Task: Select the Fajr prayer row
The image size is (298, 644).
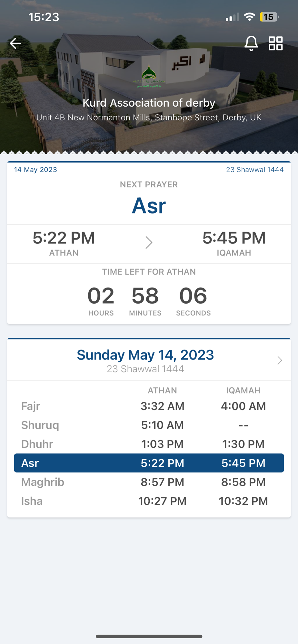Action: pyautogui.click(x=149, y=406)
